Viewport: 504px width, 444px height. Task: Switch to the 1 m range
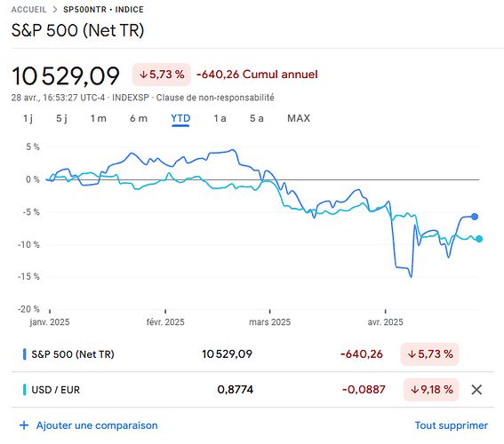tap(99, 118)
